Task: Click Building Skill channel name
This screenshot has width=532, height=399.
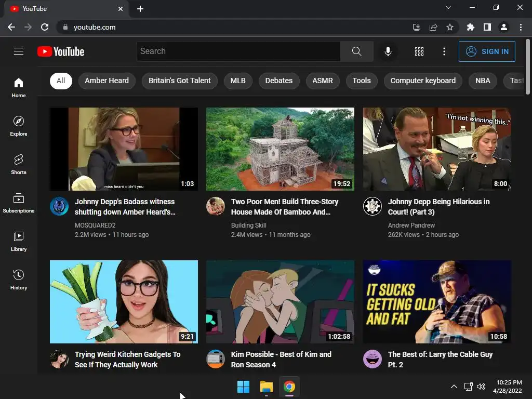Action: (x=249, y=225)
